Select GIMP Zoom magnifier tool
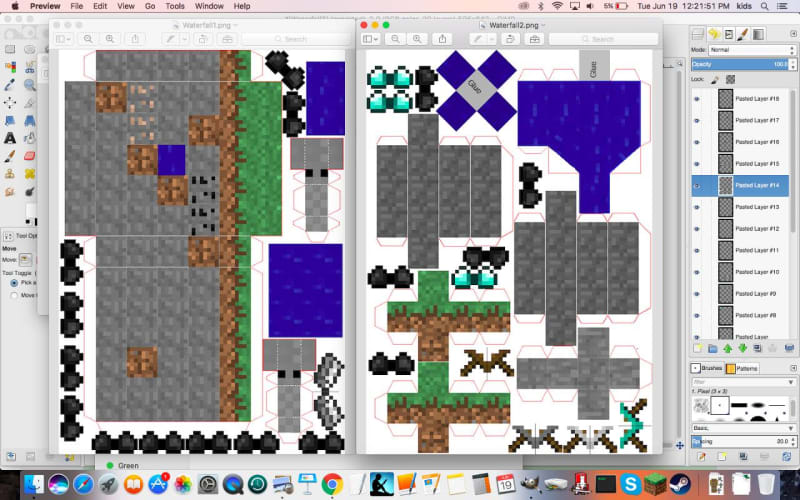Screen dimensions: 800x500 pos(30,85)
